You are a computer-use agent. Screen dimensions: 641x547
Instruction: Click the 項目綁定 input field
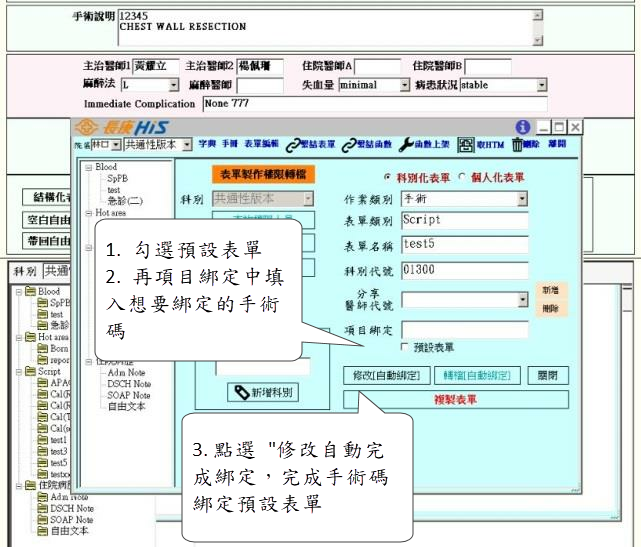pos(464,330)
